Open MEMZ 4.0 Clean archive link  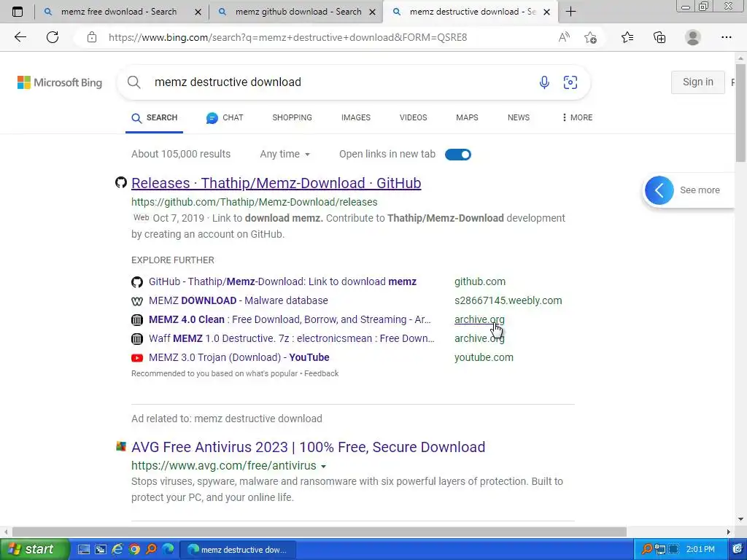tap(290, 320)
